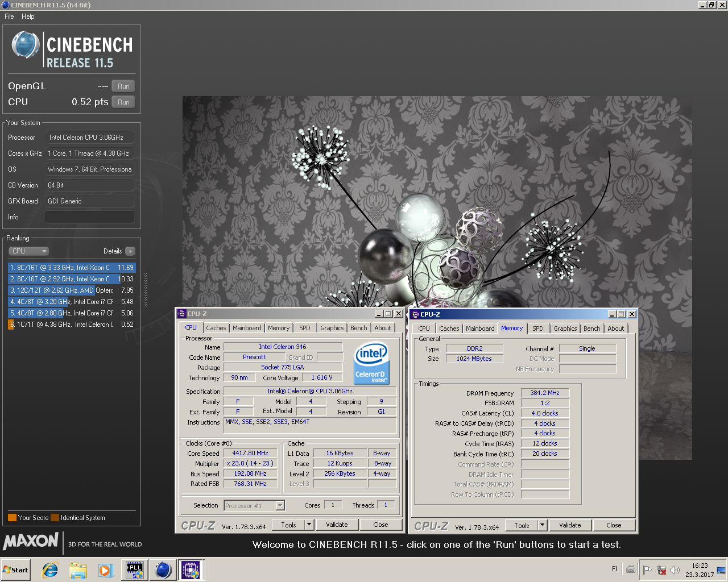Screen dimensions: 728x582
Task: Open SPD tab in left CPU-Z window
Action: tap(305, 328)
